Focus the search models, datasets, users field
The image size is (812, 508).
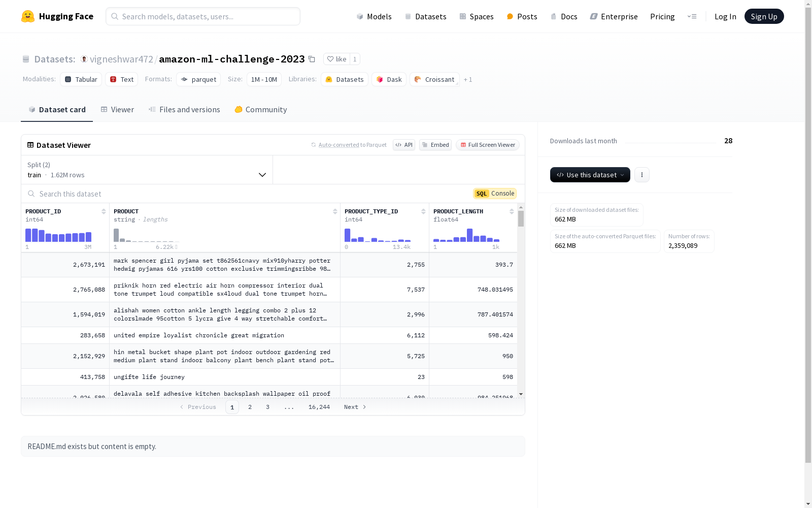click(x=203, y=16)
